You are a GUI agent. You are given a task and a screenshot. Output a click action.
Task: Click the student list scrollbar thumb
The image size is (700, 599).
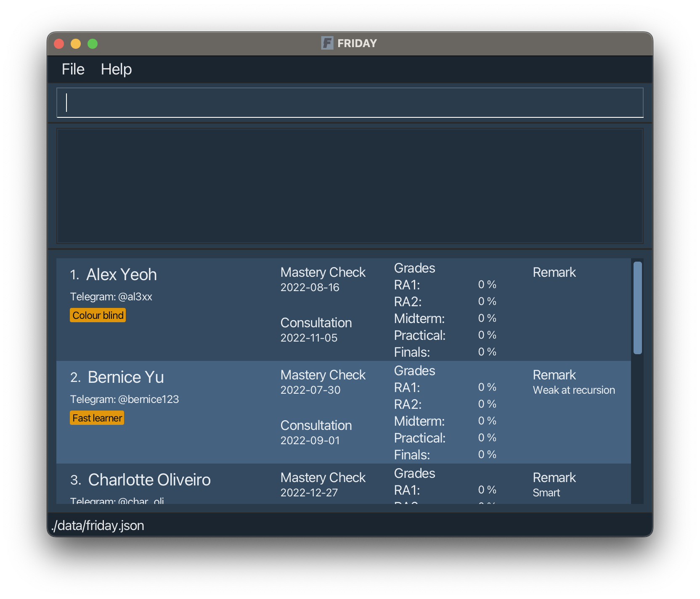(x=638, y=308)
